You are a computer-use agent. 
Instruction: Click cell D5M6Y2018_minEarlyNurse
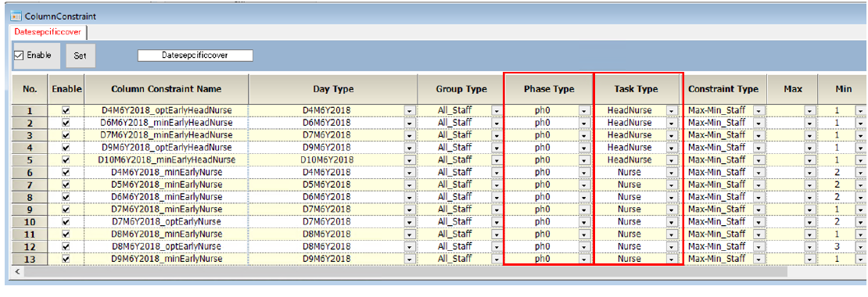point(166,184)
